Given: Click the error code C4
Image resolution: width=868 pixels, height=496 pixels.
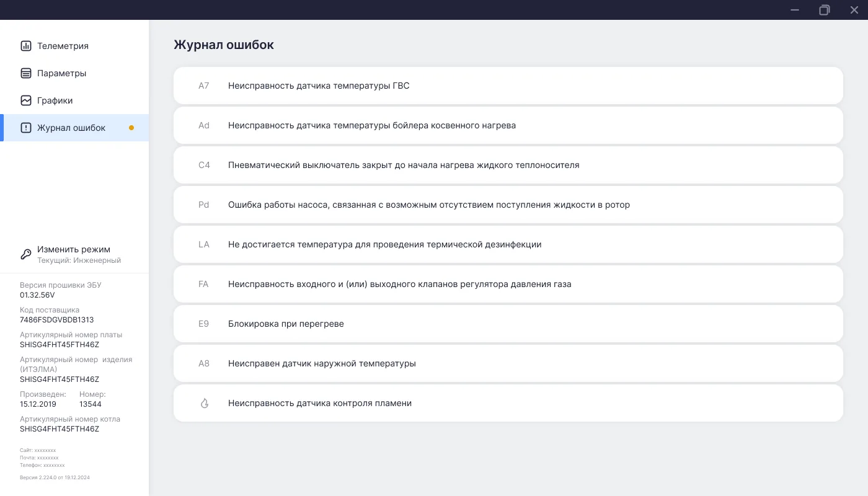Looking at the screenshot, I should point(204,165).
